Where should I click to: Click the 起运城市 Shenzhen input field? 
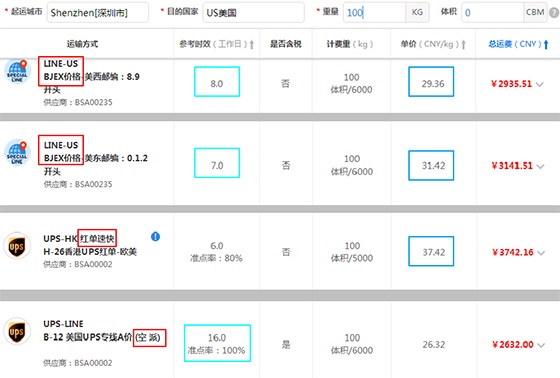coord(98,13)
